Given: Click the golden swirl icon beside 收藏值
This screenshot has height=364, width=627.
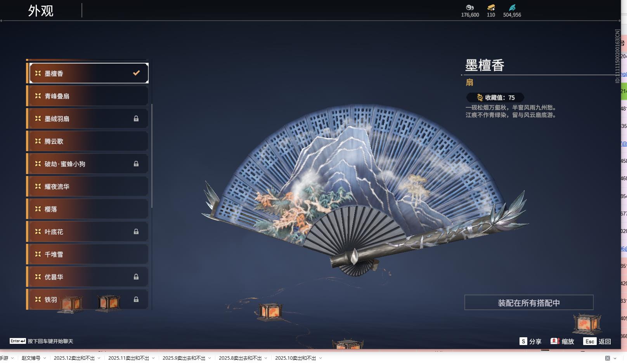Looking at the screenshot, I should coord(480,98).
